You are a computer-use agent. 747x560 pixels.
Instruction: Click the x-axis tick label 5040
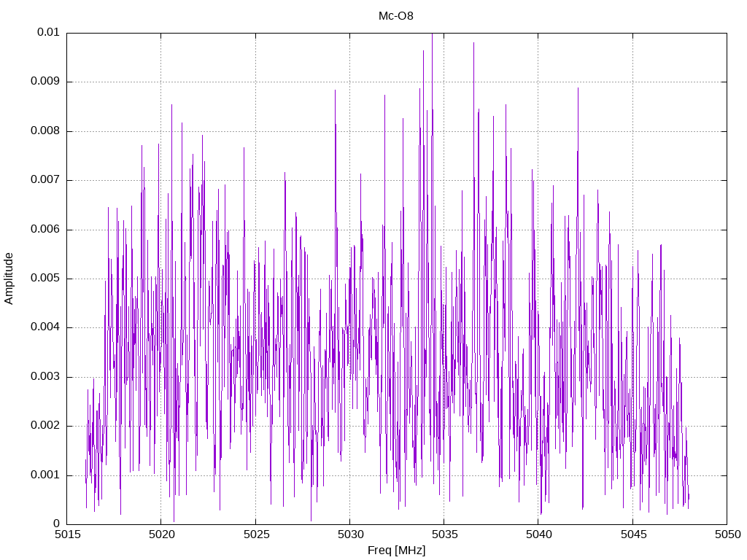539,534
